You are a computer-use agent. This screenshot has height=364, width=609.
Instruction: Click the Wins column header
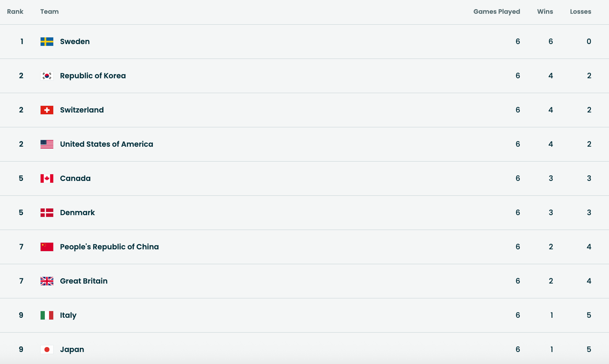(x=545, y=12)
